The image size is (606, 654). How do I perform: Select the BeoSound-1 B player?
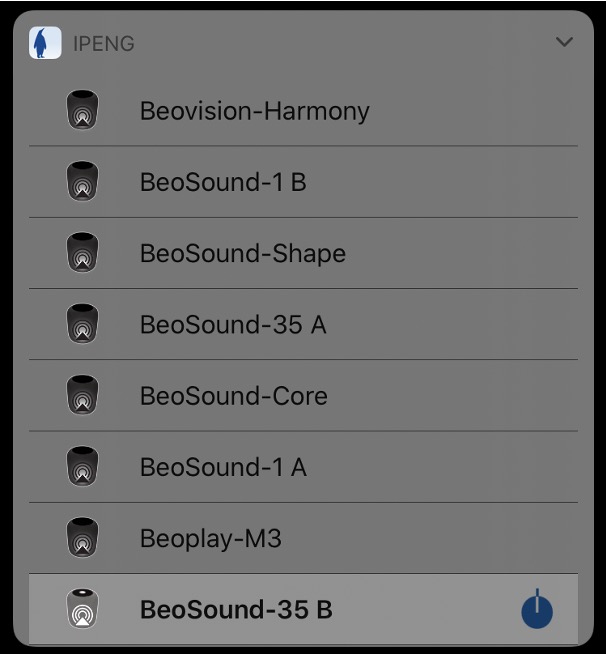point(223,182)
